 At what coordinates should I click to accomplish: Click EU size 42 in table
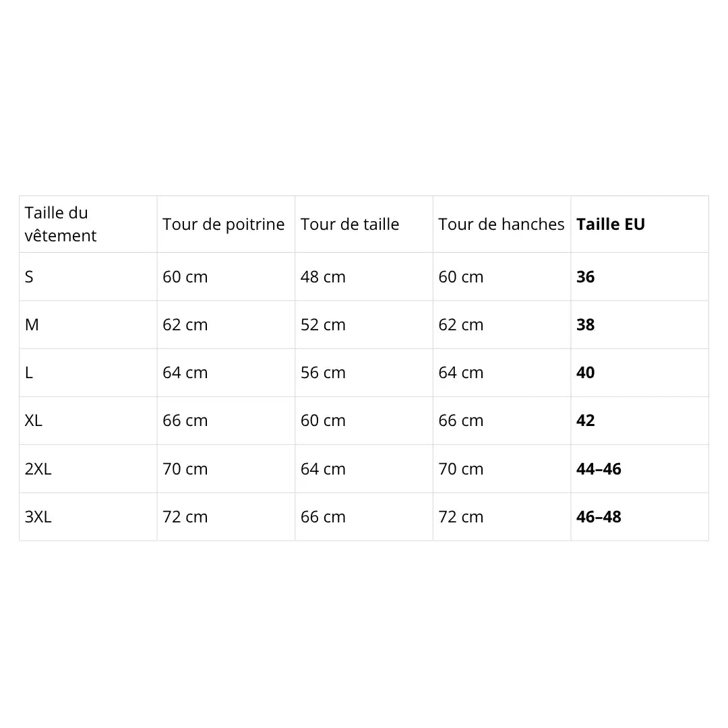coord(585,421)
